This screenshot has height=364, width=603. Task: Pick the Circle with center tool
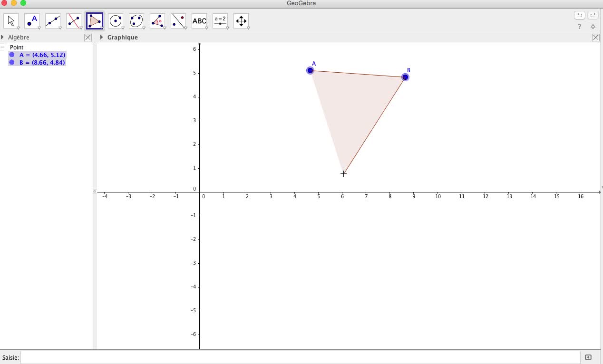[116, 21]
